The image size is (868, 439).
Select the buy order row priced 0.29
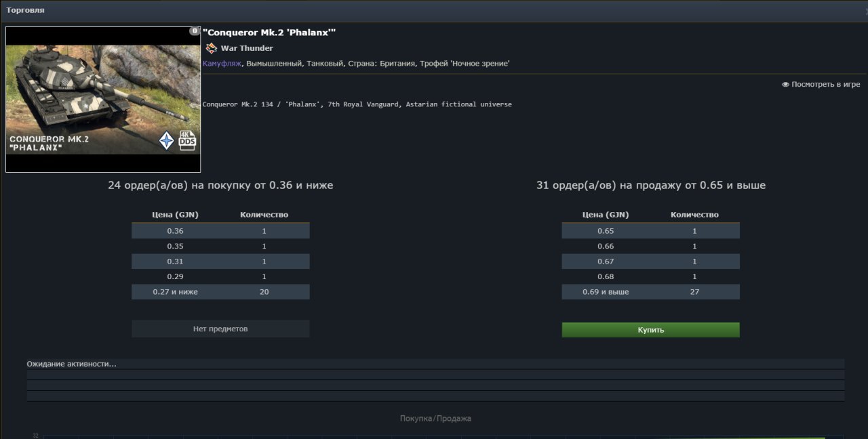coord(220,276)
